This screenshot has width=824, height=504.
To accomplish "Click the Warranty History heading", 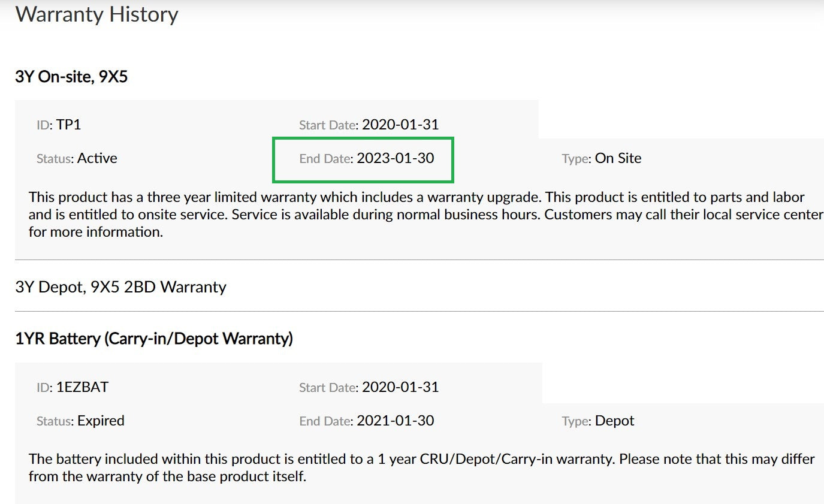I will pos(96,14).
